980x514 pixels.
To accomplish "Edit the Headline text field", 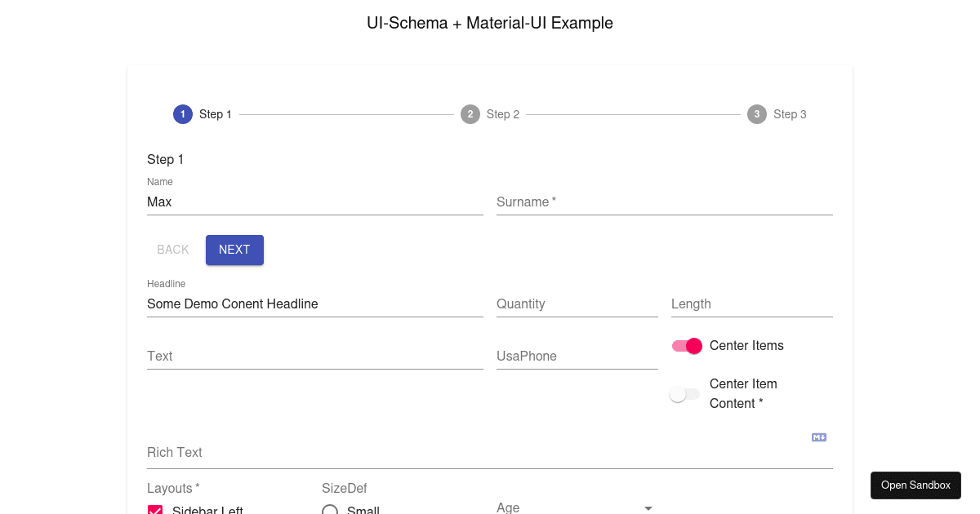I will click(314, 304).
